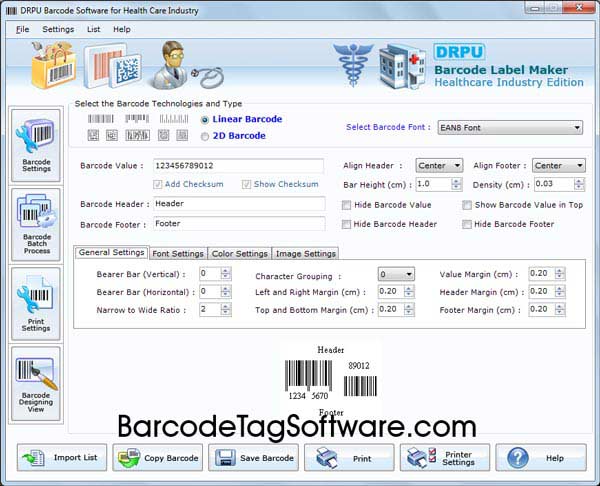Click the Barcode Value input field

coord(238,166)
